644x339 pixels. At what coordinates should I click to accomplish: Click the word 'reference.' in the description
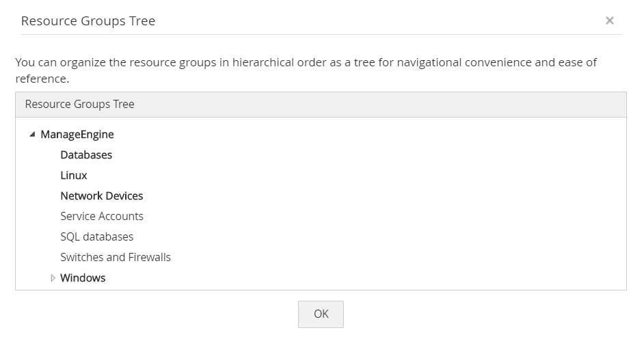(42, 79)
